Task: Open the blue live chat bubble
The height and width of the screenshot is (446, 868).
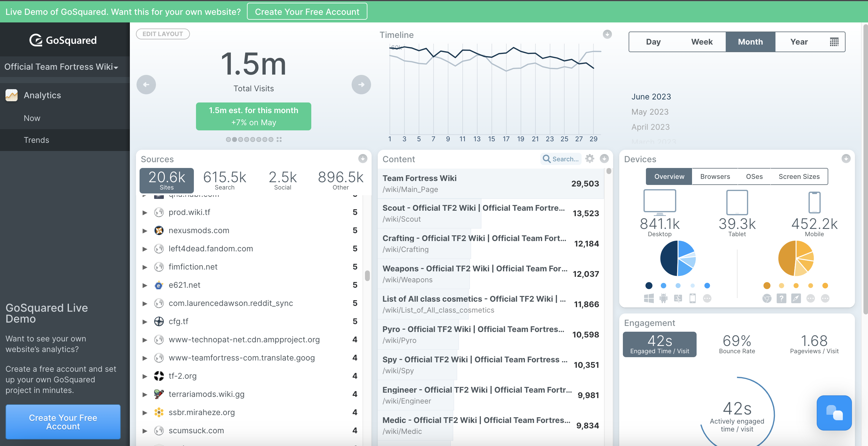Action: click(834, 413)
